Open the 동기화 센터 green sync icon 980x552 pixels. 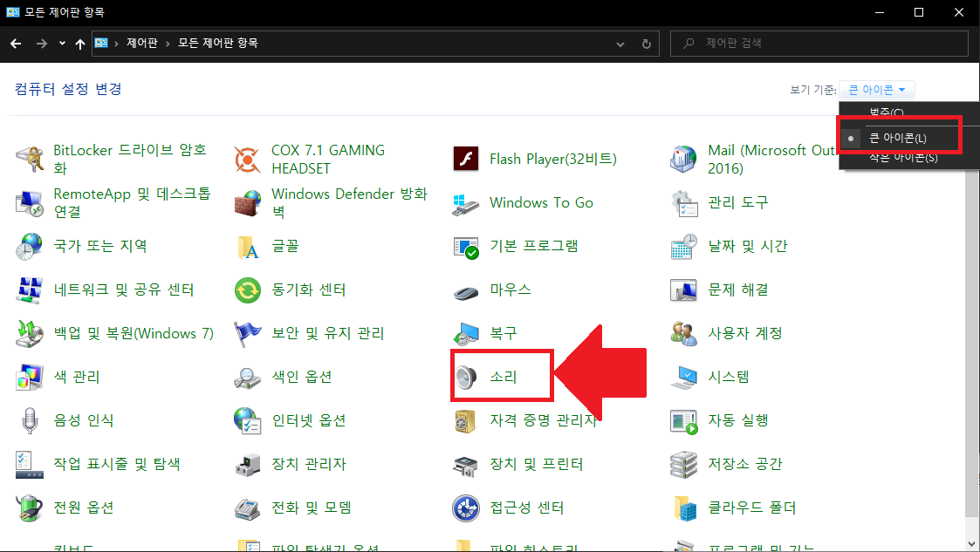(x=248, y=290)
